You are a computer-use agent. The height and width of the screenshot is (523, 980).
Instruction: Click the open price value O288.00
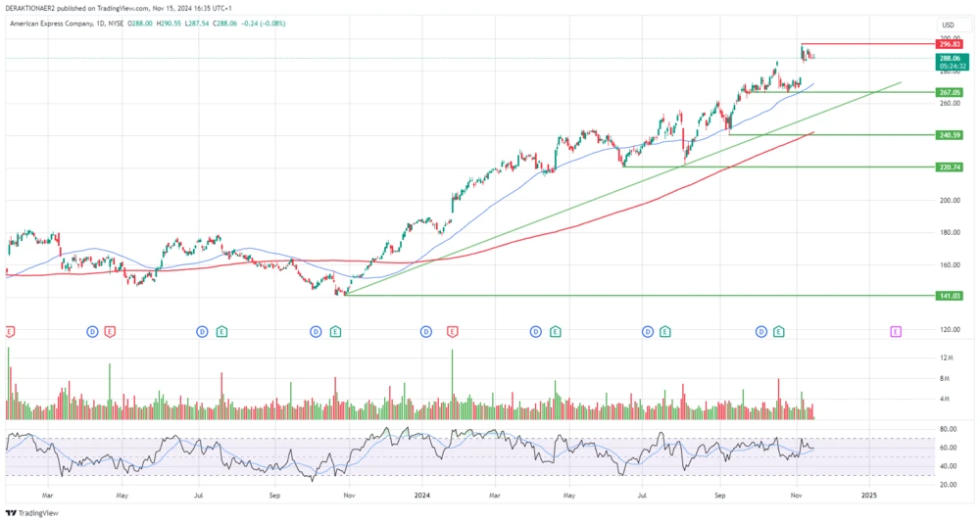(140, 24)
